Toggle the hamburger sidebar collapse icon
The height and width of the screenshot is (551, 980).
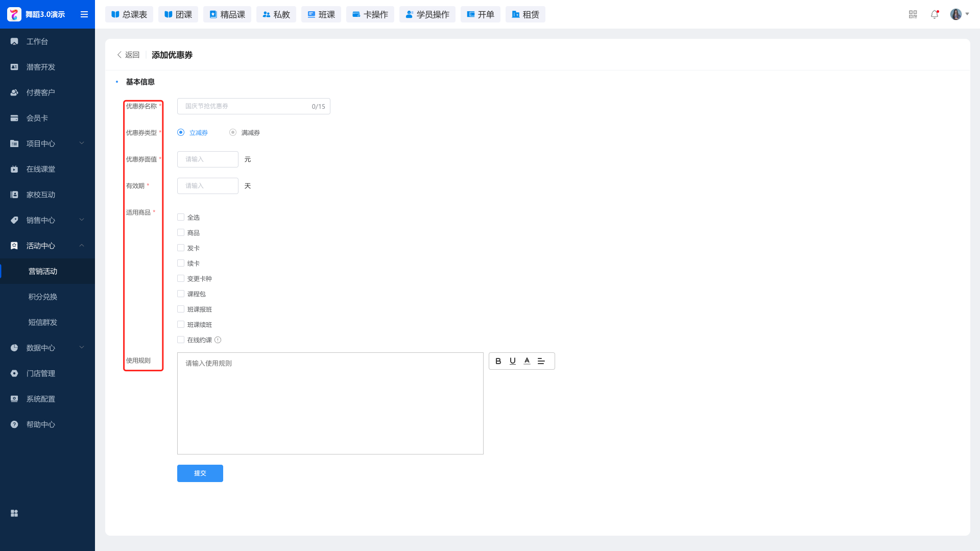click(x=84, y=14)
